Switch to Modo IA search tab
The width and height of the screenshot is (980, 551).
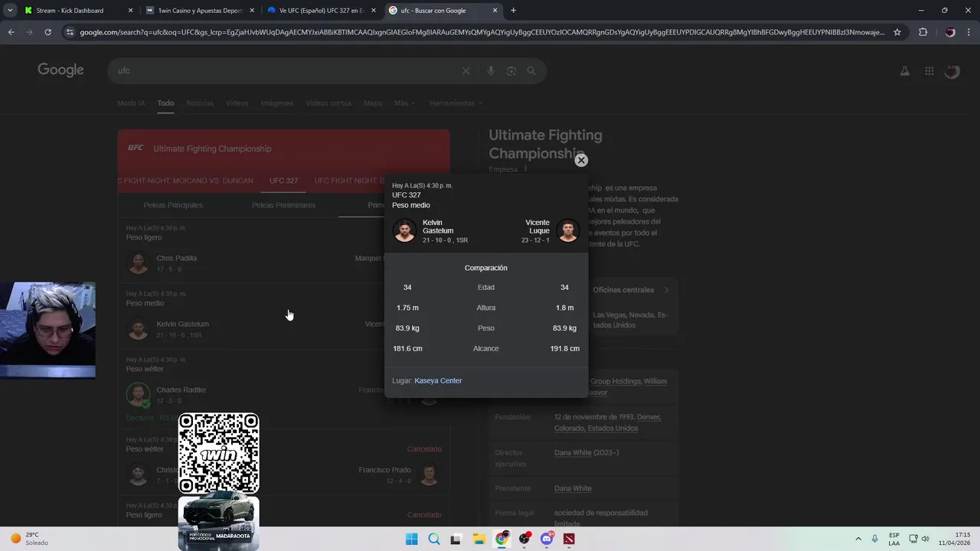pos(131,103)
